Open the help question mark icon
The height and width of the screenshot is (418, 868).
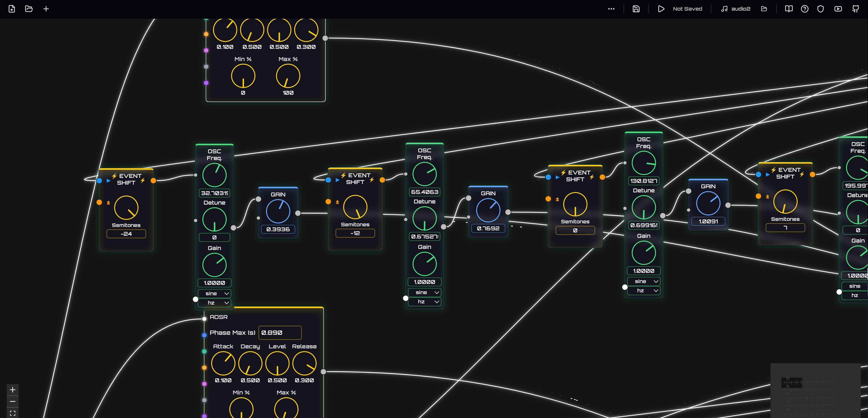click(805, 9)
